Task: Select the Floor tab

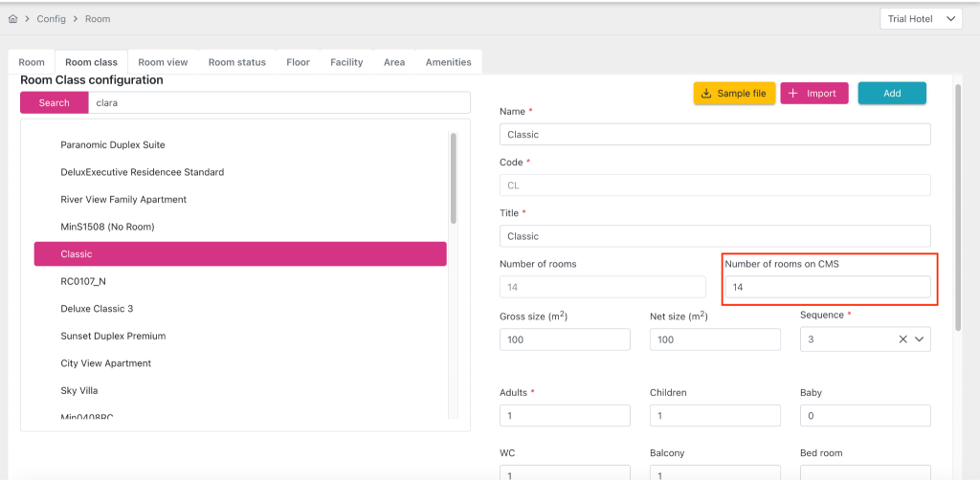Action: [298, 62]
